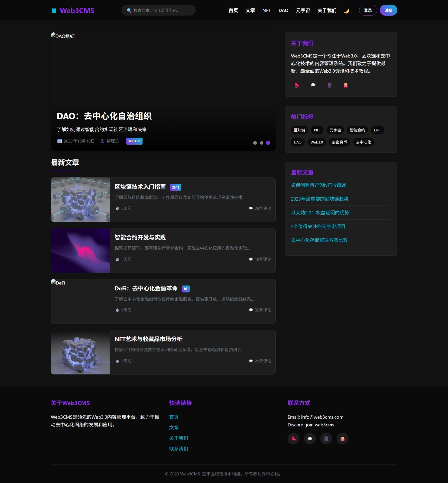Click the 登录 button
Viewport: 448px width, 483px height.
point(368,10)
